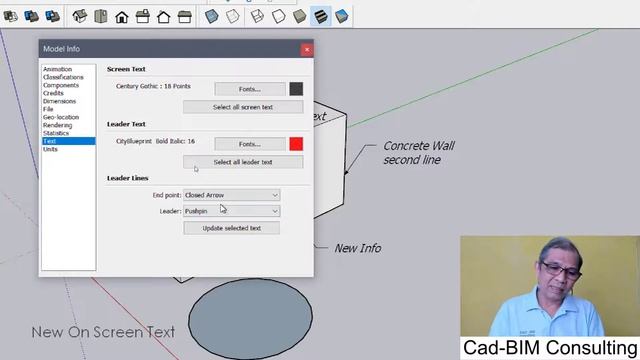This screenshot has width=640, height=360.
Task: Click the CityBlueprint Bold Italic: 16 label
Action: 155,141
